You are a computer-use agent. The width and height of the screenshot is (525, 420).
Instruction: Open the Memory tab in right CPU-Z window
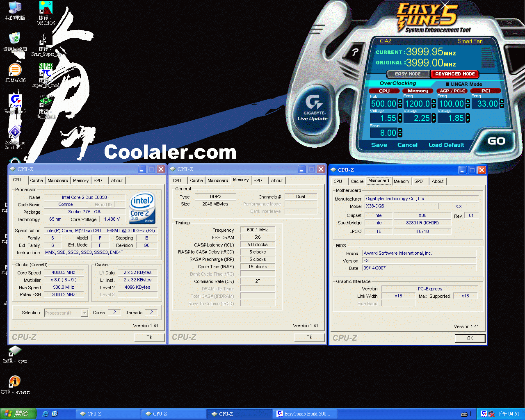click(x=402, y=181)
